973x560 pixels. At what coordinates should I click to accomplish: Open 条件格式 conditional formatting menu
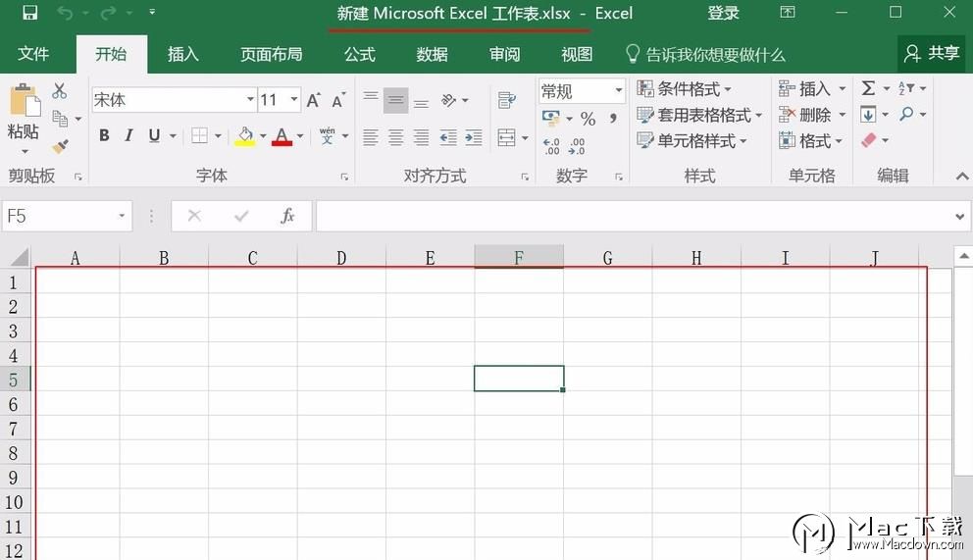[685, 88]
